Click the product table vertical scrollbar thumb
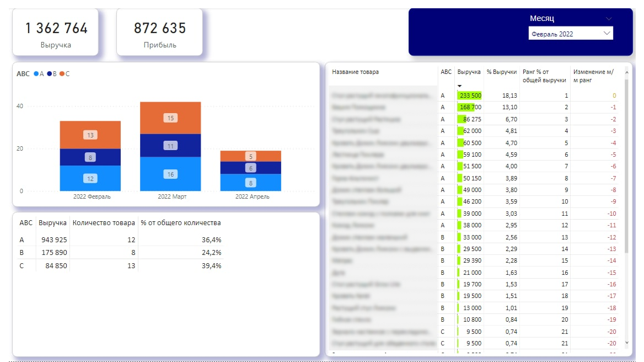The height and width of the screenshot is (362, 644). pyautogui.click(x=626, y=167)
